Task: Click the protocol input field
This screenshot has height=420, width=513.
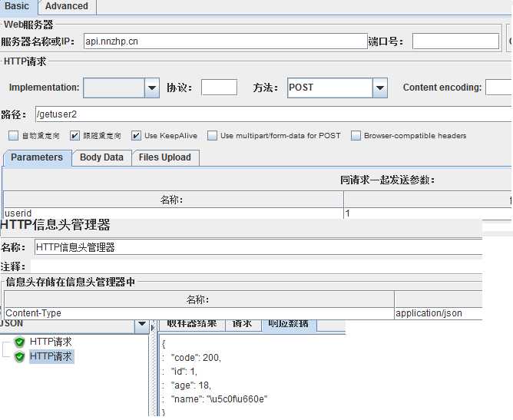Action: 219,88
